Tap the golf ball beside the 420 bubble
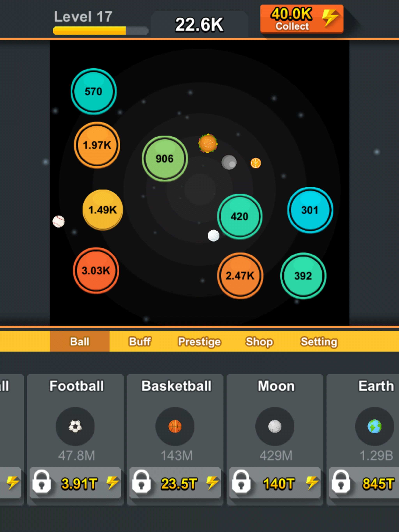Screen dimensions: 399x532 coord(214,235)
